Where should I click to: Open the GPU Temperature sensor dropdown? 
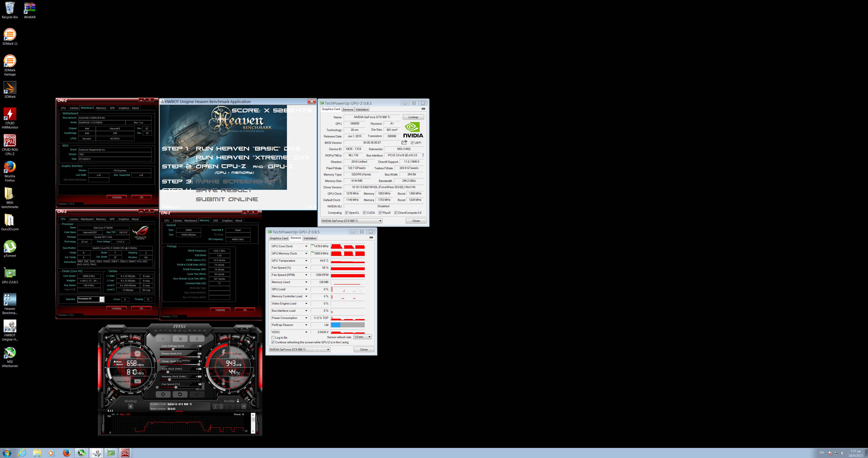click(x=306, y=261)
